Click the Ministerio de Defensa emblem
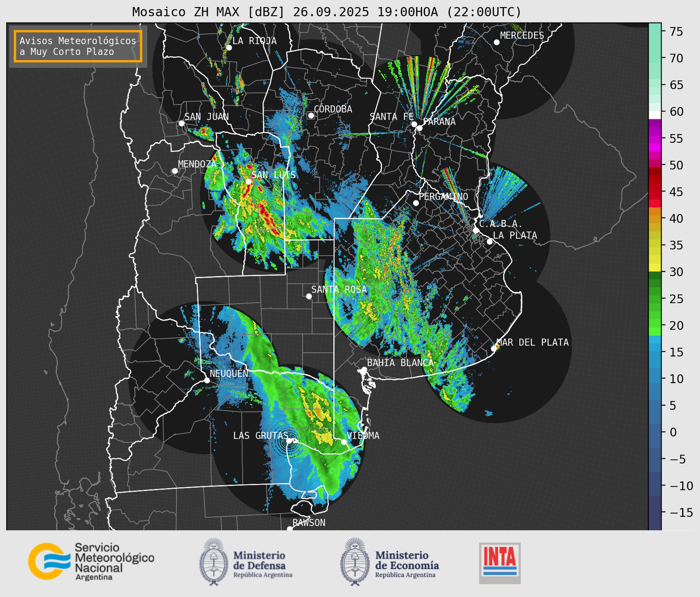This screenshot has height=597, width=700. tap(214, 562)
